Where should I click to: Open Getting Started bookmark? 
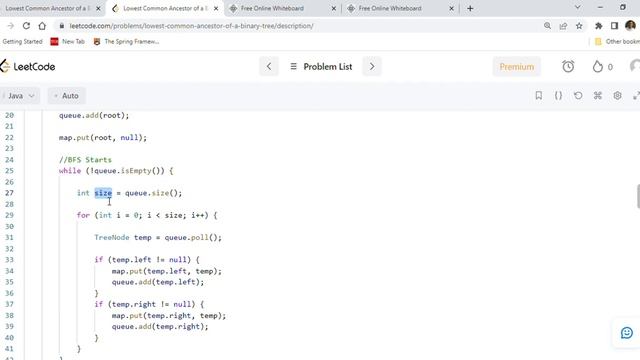(x=22, y=42)
